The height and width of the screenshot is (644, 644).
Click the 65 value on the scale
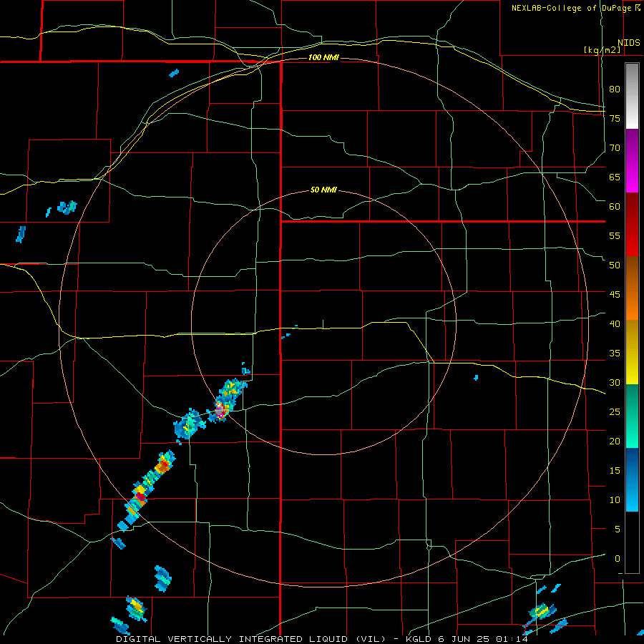615,177
